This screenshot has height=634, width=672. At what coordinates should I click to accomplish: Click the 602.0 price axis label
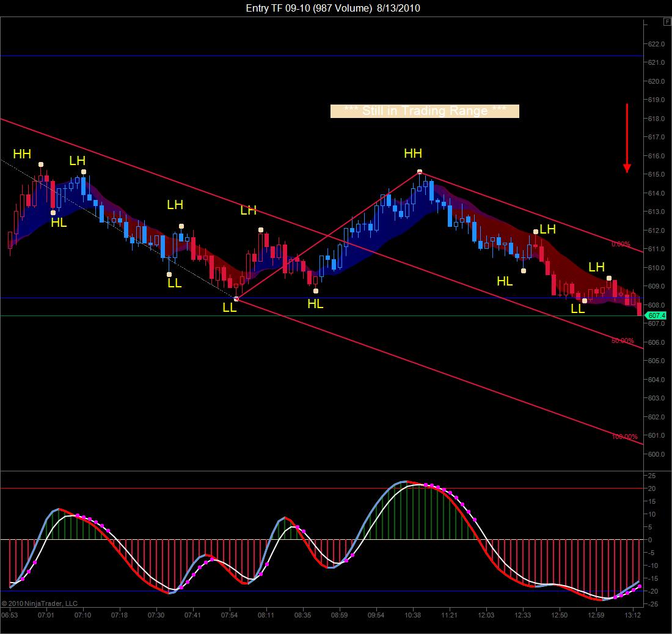pos(656,417)
